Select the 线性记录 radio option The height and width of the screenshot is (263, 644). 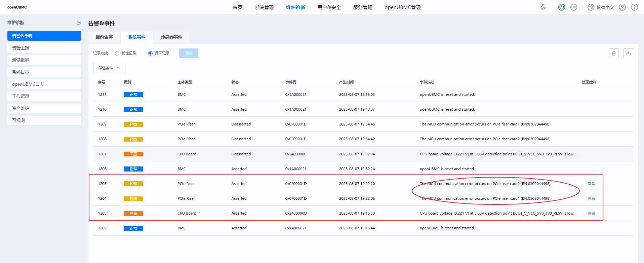pyautogui.click(x=126, y=53)
